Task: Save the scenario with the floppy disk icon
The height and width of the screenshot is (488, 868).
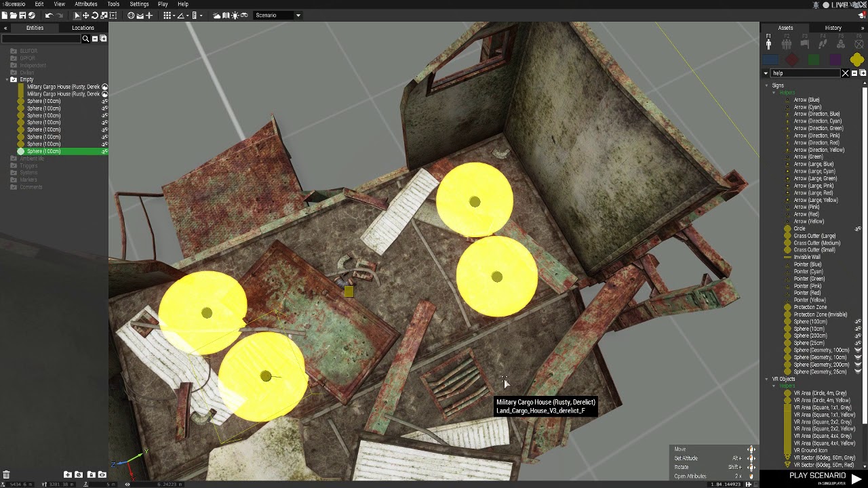Action: [x=22, y=15]
